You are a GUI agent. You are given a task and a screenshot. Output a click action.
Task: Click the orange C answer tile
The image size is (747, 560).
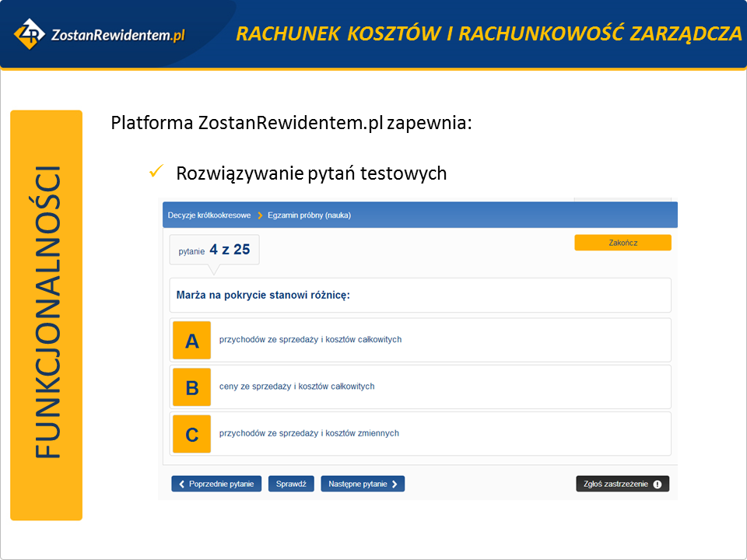(191, 434)
